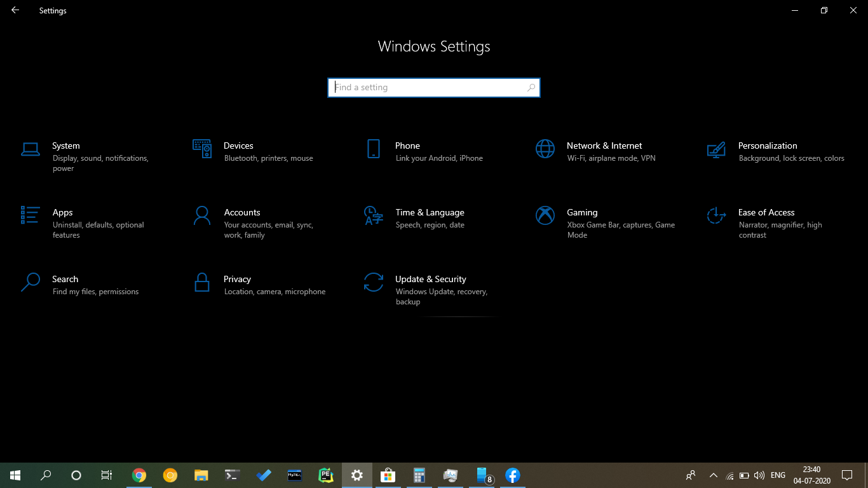Open Your Phone app with badge 8

482,475
